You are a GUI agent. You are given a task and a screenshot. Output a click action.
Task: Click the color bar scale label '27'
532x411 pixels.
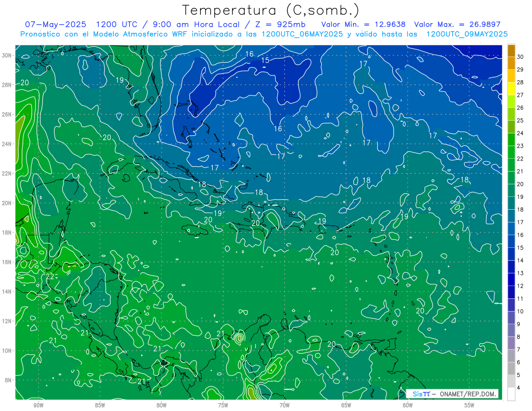tap(520, 95)
